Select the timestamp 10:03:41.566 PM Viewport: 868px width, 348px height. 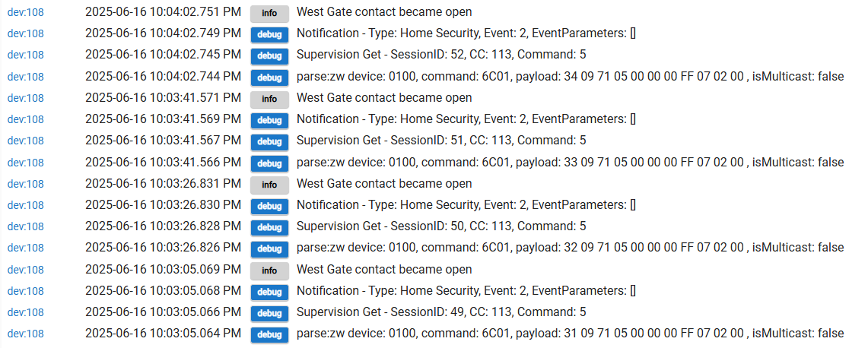tap(163, 162)
